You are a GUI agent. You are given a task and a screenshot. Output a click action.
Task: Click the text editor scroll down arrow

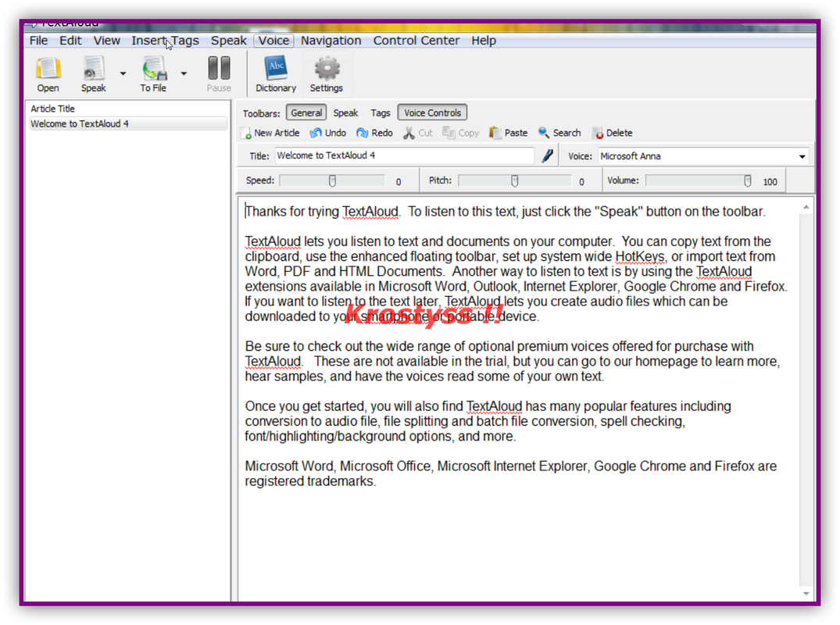click(x=806, y=593)
